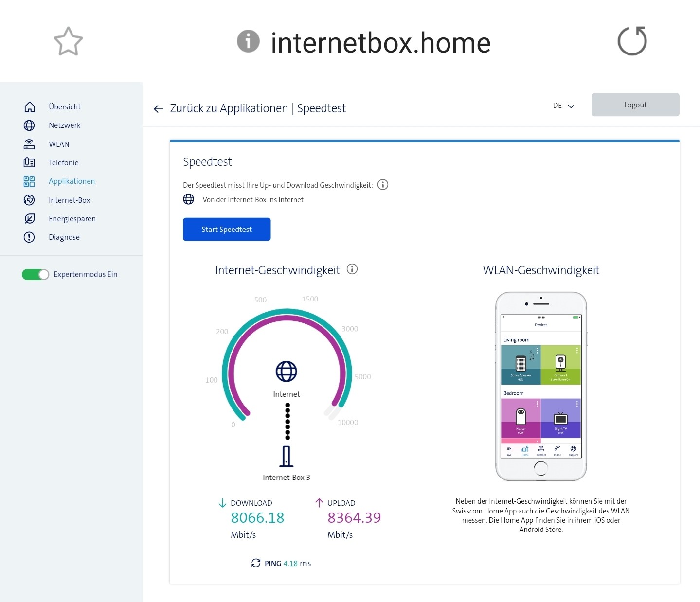Open info icon beside Internet-Geschwindigkeit heading
This screenshot has width=700, height=602.
click(352, 269)
